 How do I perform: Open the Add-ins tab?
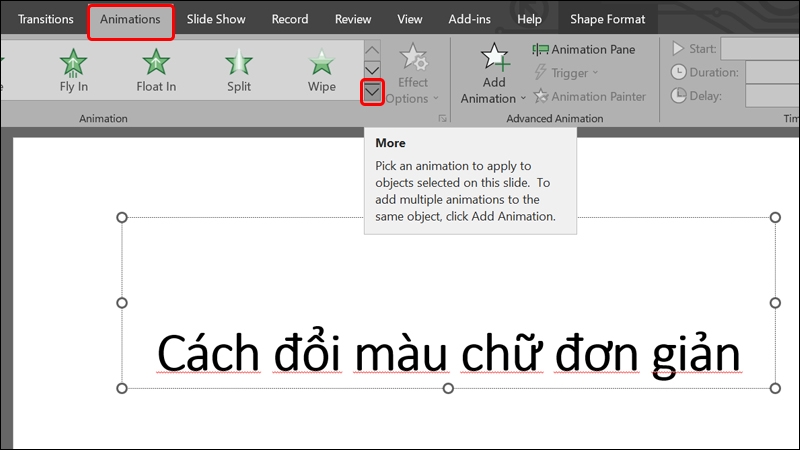click(469, 19)
